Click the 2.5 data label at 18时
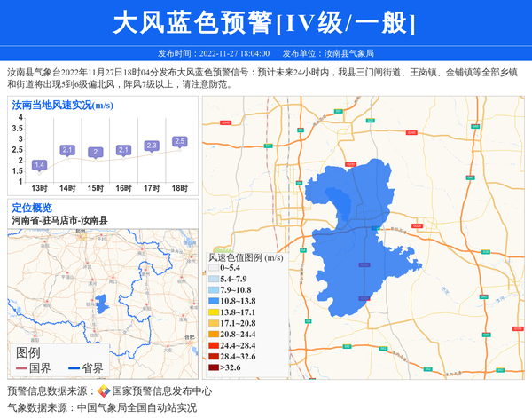Screen dimensions: 532x418 click(180, 141)
